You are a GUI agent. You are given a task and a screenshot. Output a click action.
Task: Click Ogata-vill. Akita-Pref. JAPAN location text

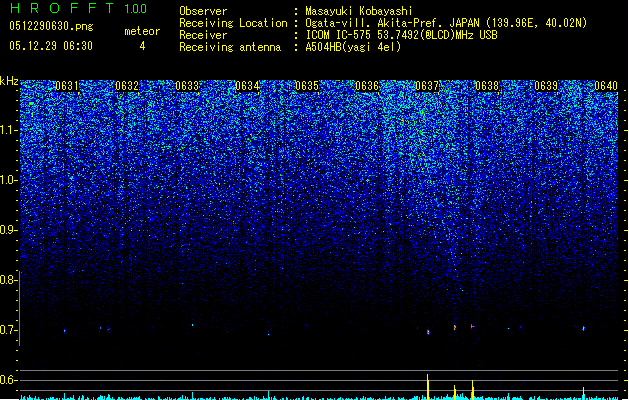pos(446,23)
